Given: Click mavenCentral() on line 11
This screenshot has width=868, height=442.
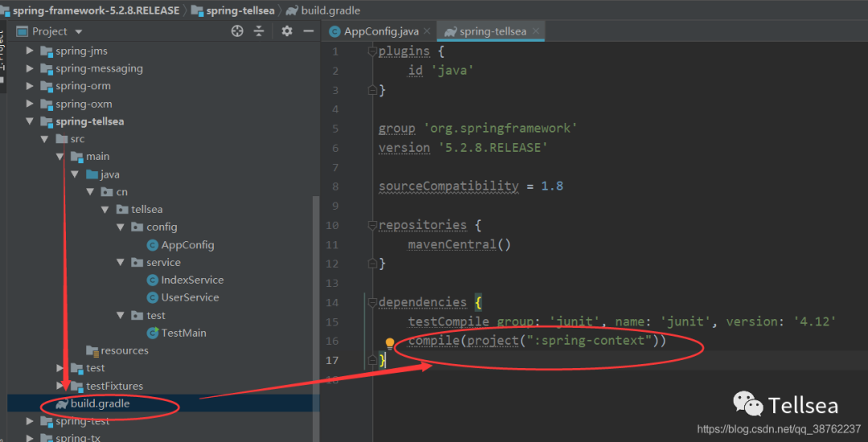Looking at the screenshot, I should click(x=460, y=244).
